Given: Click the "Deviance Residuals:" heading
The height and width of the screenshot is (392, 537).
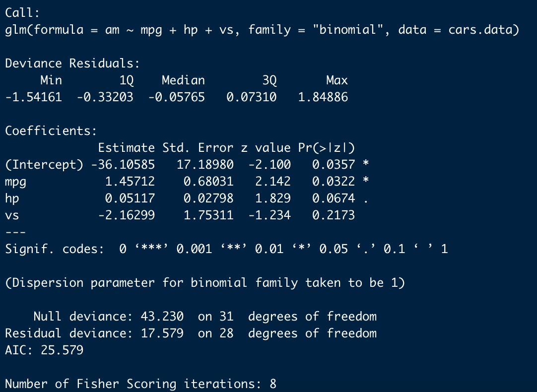Looking at the screenshot, I should [x=72, y=64].
